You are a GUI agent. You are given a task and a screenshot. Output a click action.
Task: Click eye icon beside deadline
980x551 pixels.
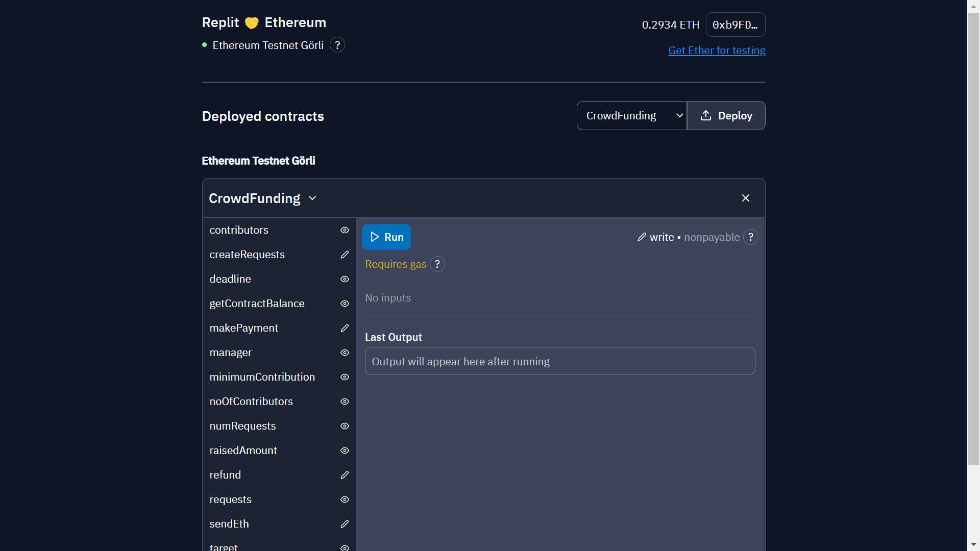click(x=345, y=279)
